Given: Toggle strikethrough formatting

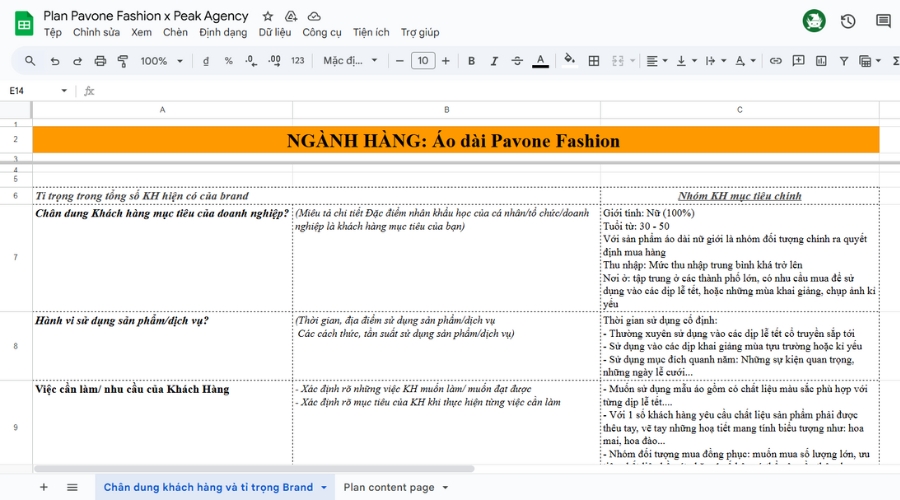Looking at the screenshot, I should tap(517, 61).
